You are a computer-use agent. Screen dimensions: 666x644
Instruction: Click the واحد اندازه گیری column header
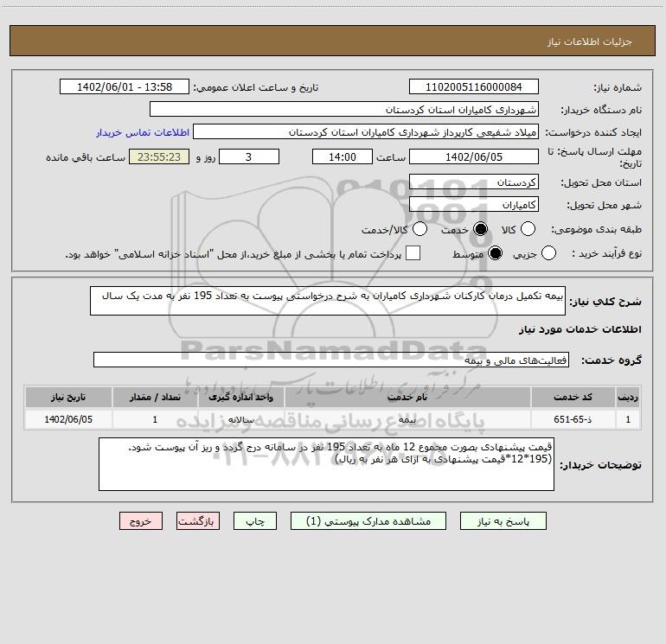(x=240, y=398)
